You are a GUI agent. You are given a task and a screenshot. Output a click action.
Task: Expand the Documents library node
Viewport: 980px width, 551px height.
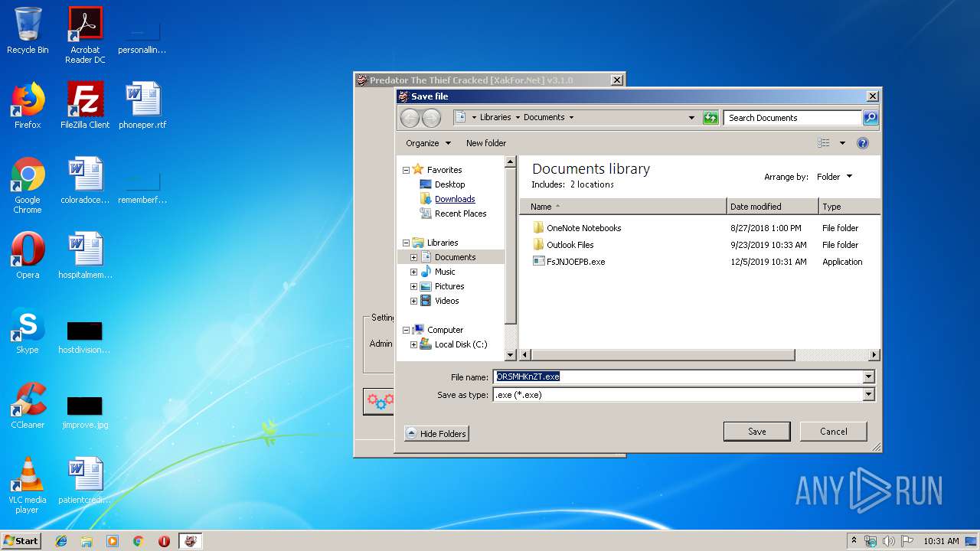[413, 257]
